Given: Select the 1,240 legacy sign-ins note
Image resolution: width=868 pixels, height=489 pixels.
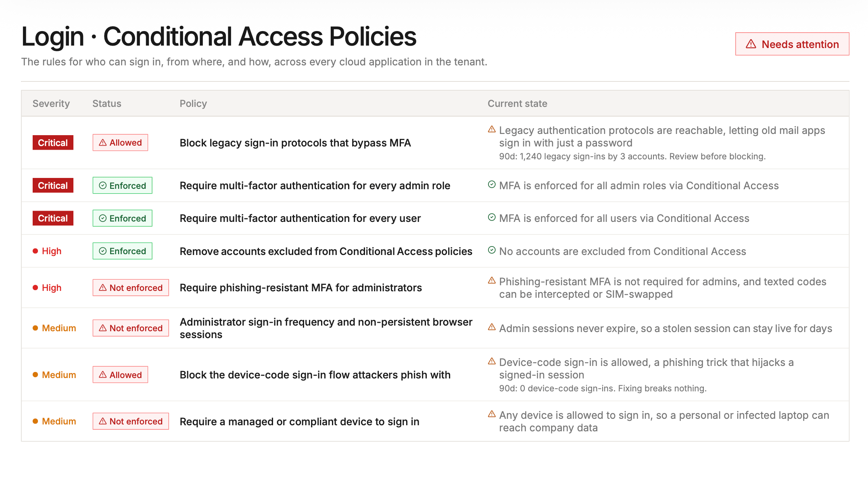Looking at the screenshot, I should (x=632, y=157).
